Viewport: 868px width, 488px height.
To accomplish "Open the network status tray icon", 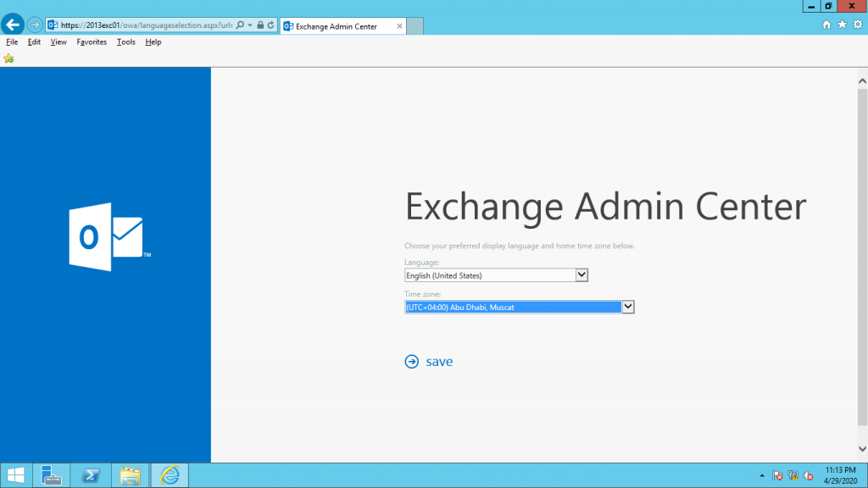I will click(793, 476).
